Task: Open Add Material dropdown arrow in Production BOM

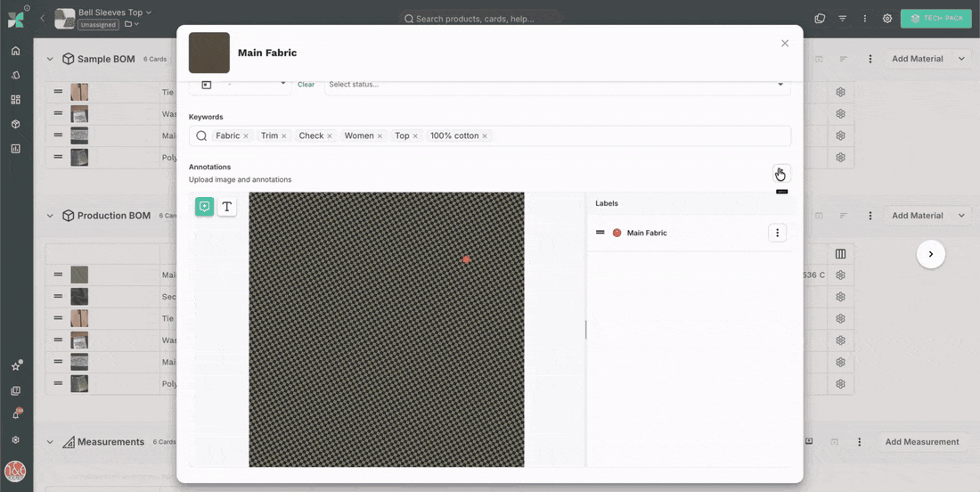Action: pyautogui.click(x=961, y=216)
